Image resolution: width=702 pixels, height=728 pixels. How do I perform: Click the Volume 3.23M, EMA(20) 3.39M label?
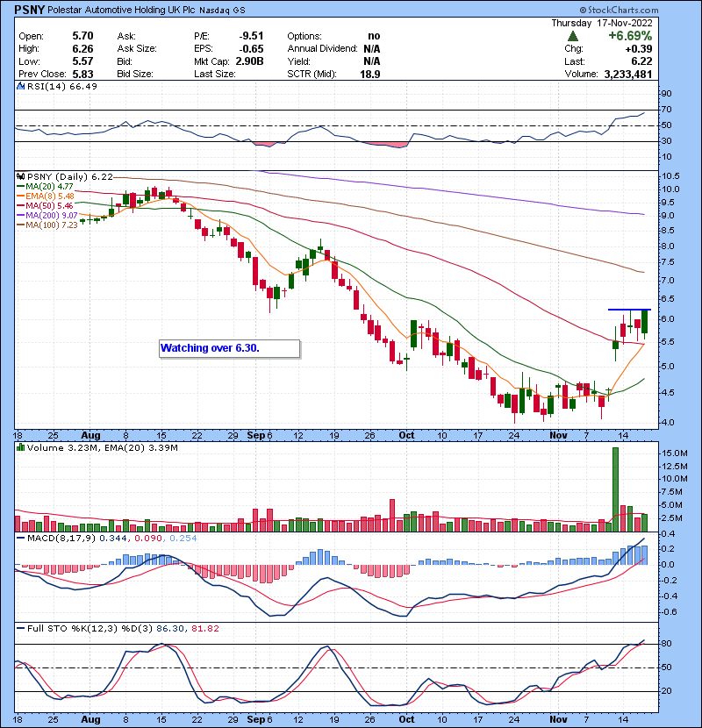click(x=102, y=448)
